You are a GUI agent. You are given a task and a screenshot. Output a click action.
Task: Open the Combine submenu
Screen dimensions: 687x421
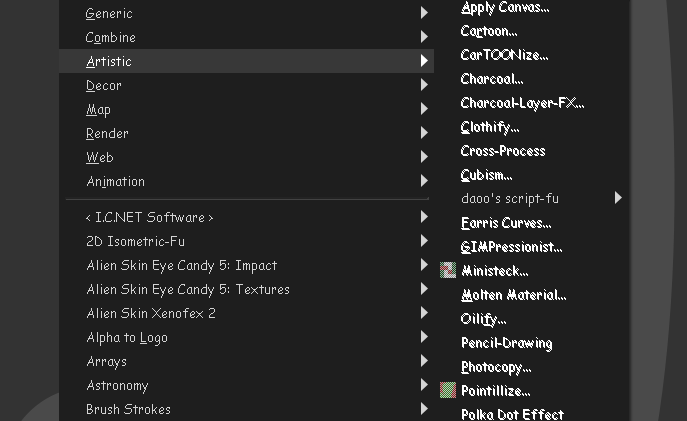click(x=247, y=37)
